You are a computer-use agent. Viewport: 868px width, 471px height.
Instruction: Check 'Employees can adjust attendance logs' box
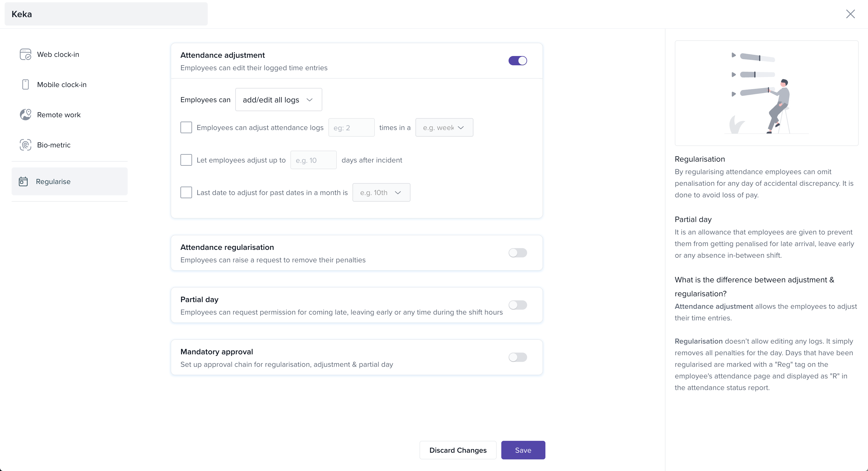point(186,127)
